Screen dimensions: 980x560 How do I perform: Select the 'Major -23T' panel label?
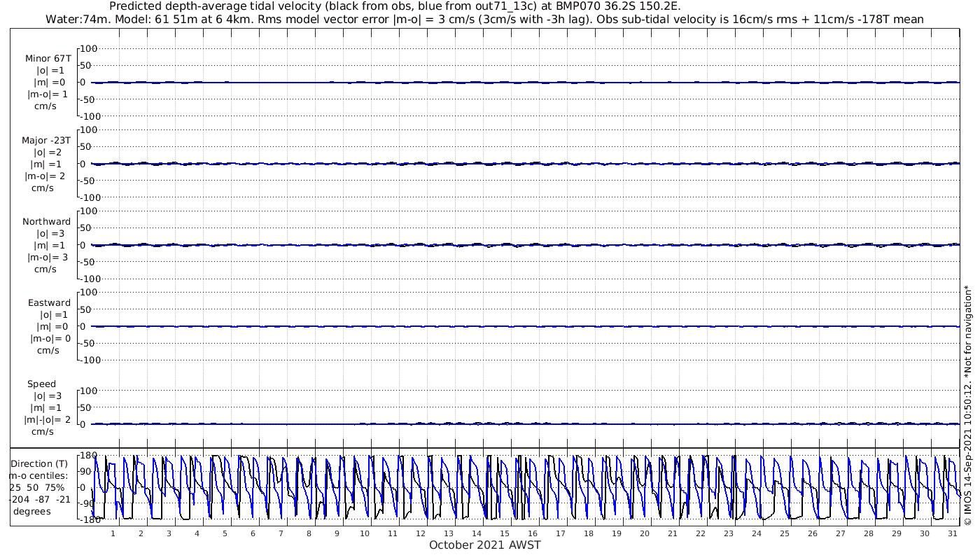[x=46, y=141]
